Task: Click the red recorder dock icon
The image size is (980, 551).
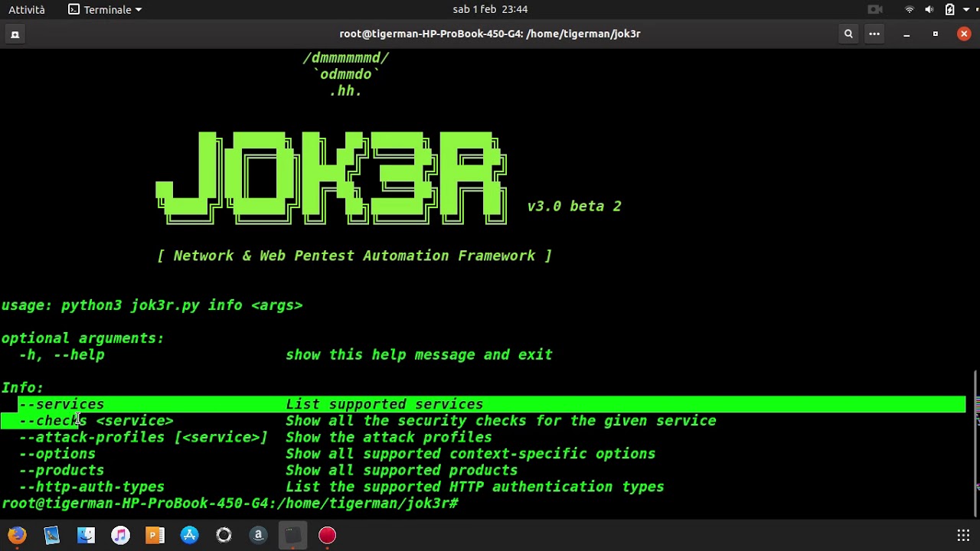Action: pos(327,535)
